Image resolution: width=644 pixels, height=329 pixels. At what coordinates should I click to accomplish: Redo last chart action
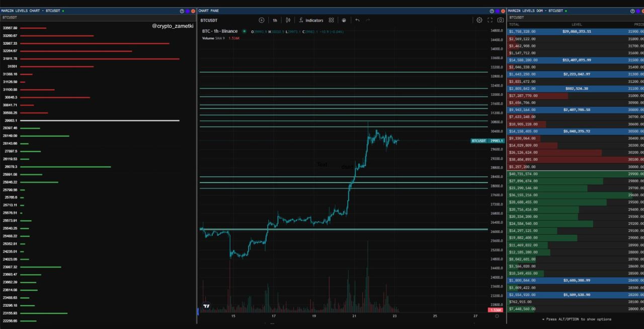pos(368,20)
